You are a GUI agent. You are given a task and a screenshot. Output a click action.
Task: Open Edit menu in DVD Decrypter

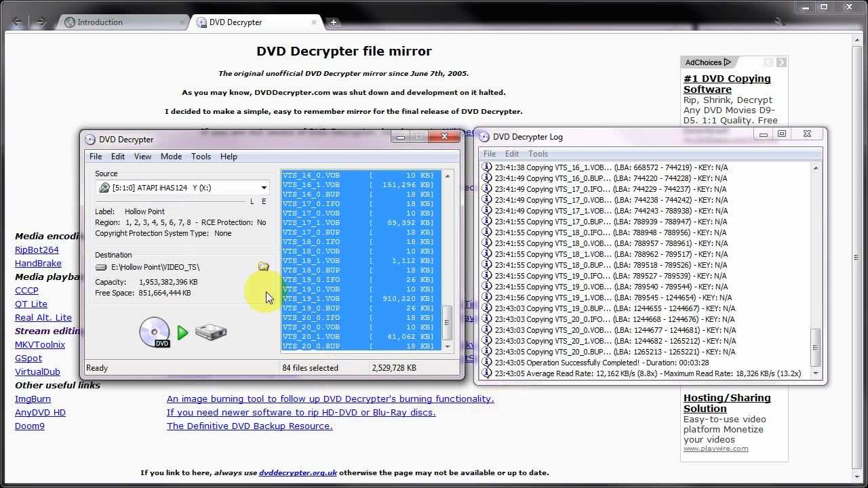(x=118, y=157)
